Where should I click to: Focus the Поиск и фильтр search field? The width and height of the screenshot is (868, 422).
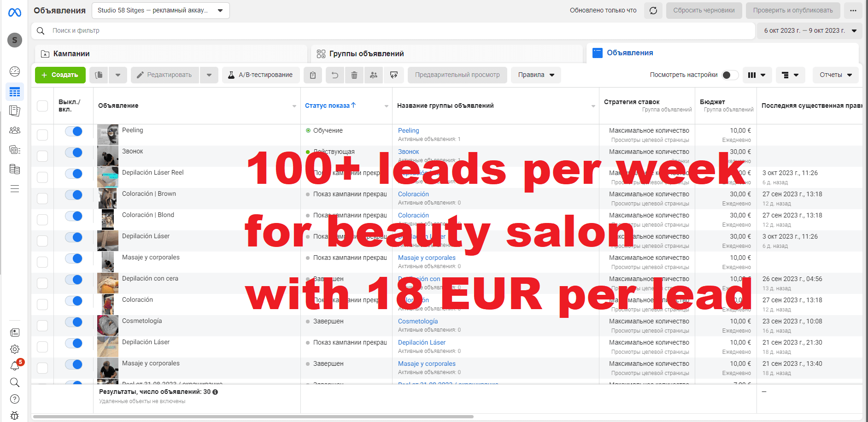(393, 31)
